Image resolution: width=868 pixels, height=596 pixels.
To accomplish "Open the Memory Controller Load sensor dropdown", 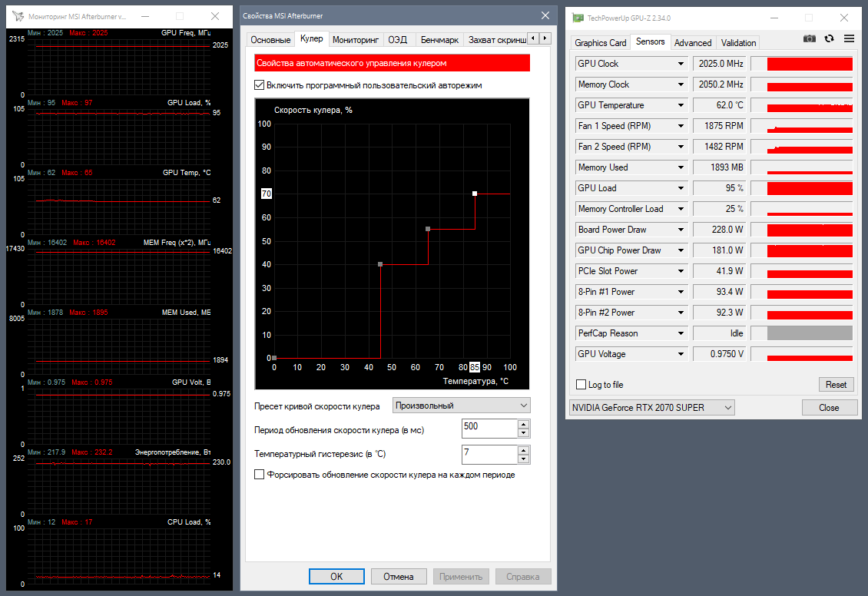I will [681, 209].
